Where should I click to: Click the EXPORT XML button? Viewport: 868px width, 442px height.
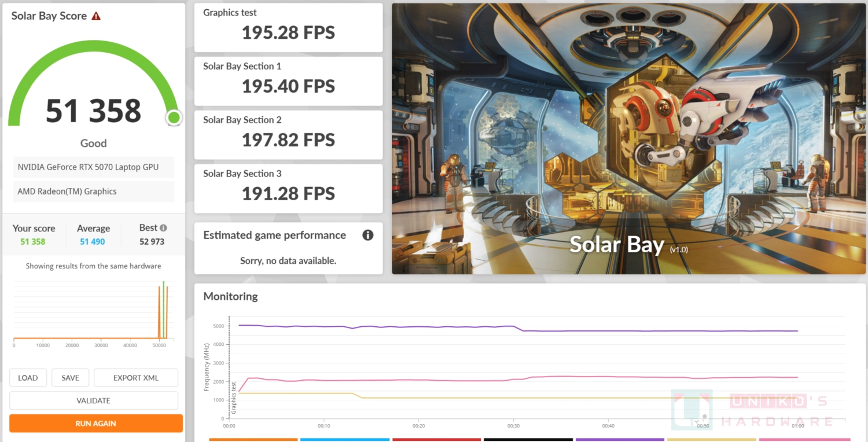[136, 378]
